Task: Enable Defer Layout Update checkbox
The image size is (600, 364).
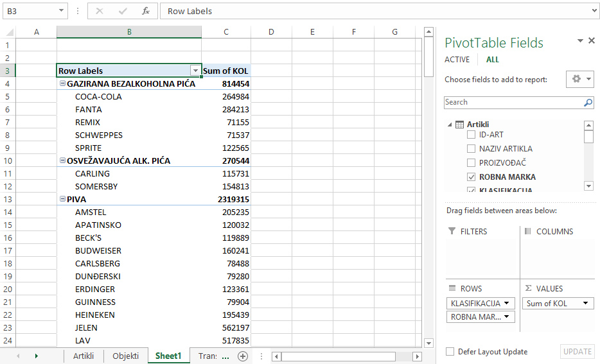Action: (x=450, y=352)
